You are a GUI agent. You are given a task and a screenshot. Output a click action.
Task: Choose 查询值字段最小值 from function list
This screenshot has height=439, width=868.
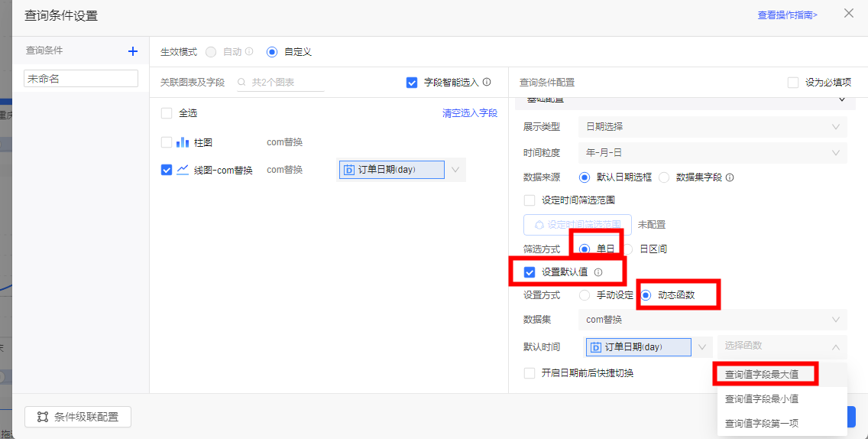tap(762, 399)
